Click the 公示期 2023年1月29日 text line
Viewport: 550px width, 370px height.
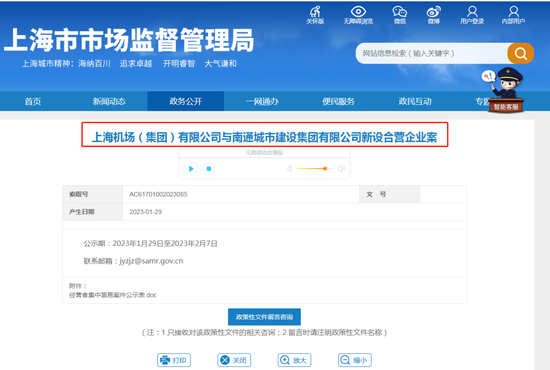click(150, 243)
